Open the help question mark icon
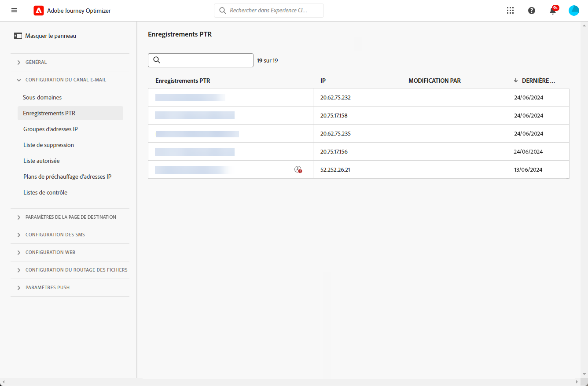588x386 pixels. 532,11
